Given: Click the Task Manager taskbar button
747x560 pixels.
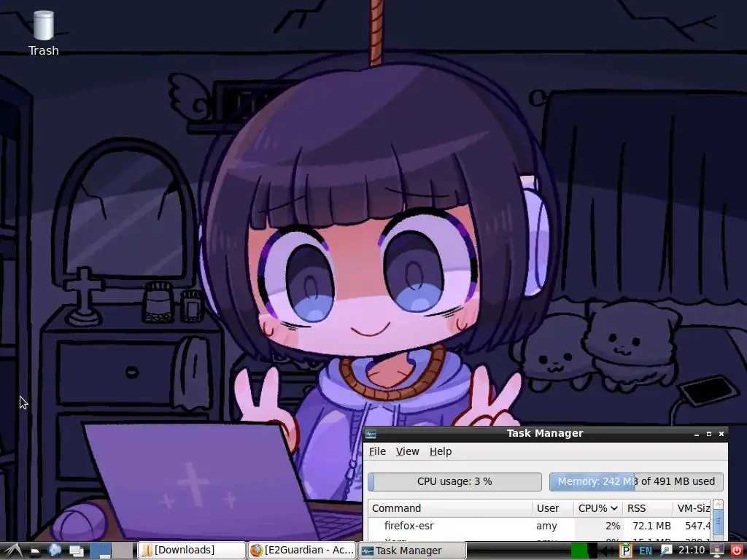Looking at the screenshot, I should [x=411, y=551].
